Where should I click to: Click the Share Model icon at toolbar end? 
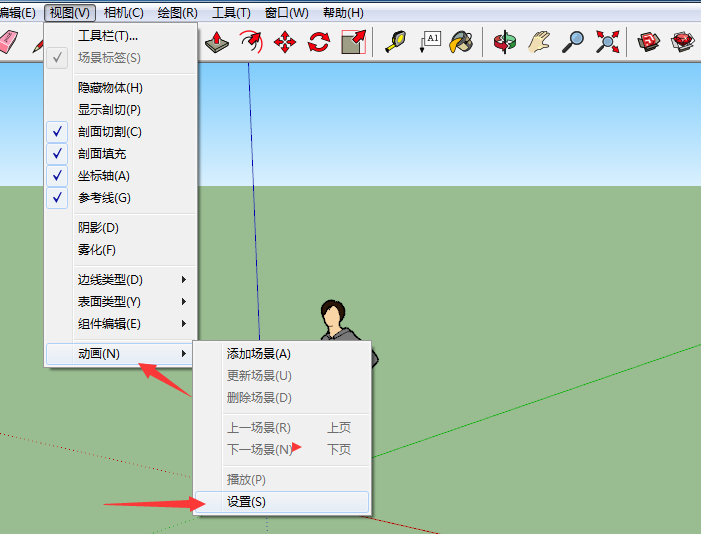point(683,42)
